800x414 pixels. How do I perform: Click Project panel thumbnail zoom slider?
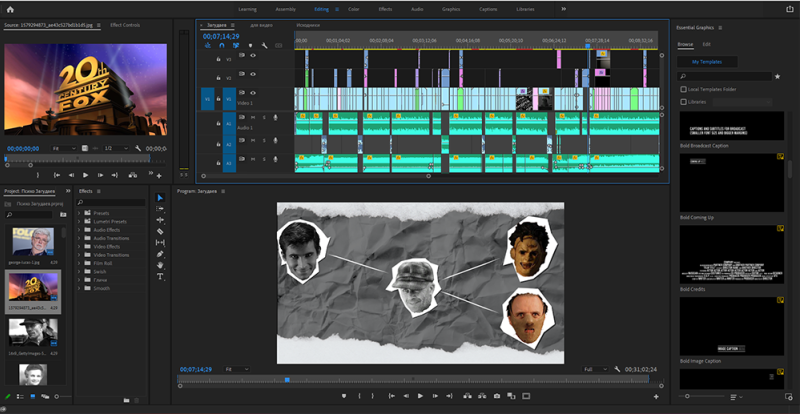click(x=57, y=397)
